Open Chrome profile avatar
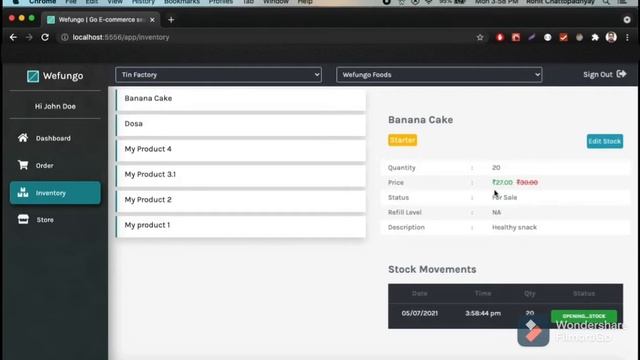640x360 pixels. pos(611,37)
